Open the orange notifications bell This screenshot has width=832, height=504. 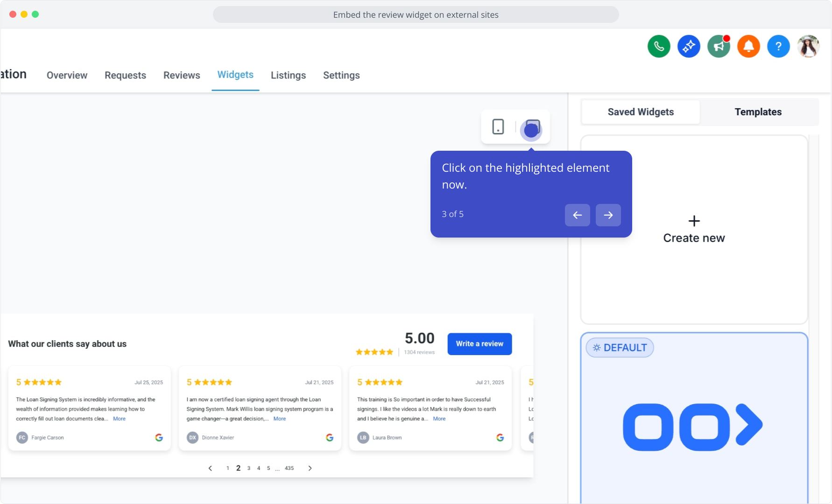pyautogui.click(x=748, y=46)
